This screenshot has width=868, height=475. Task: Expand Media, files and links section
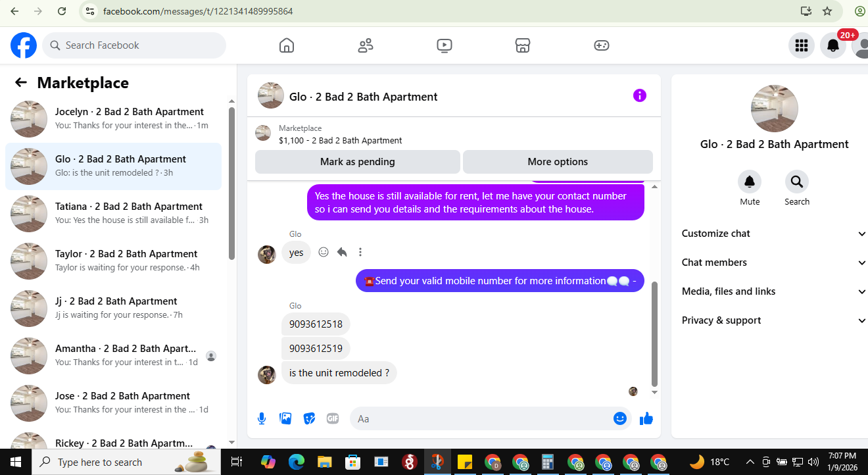[x=773, y=291]
